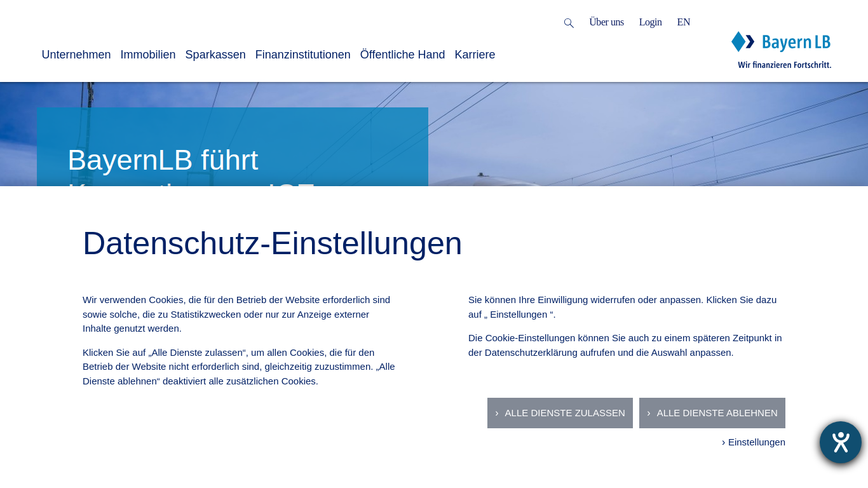Screen dimensions: 868x488
Task: Open the Immobilien menu
Action: coord(148,55)
